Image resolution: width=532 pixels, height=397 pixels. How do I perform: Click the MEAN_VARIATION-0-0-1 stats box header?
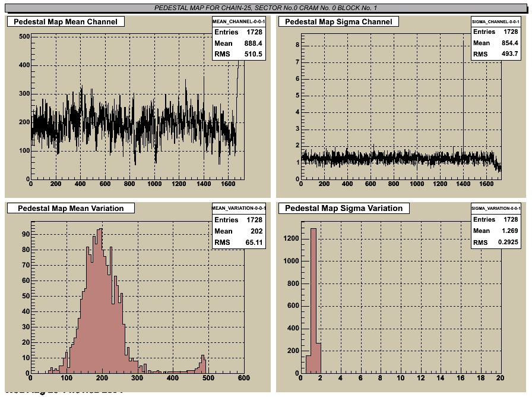coord(239,208)
